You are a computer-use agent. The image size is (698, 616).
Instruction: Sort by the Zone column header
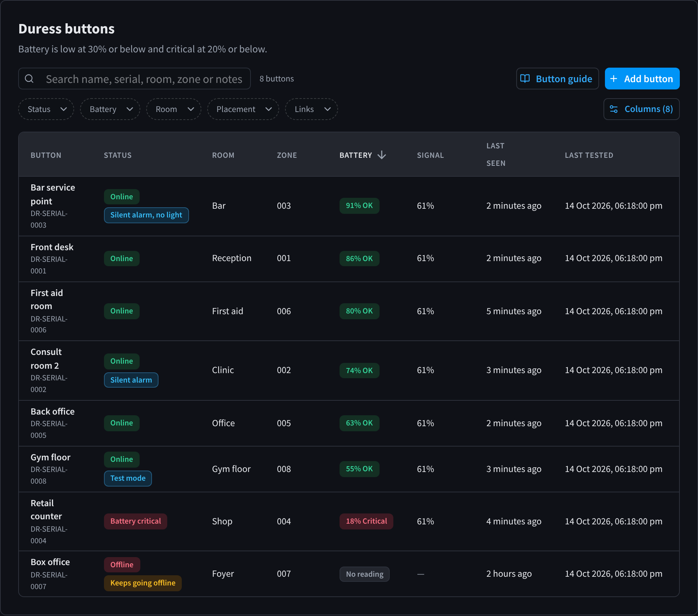(x=287, y=155)
